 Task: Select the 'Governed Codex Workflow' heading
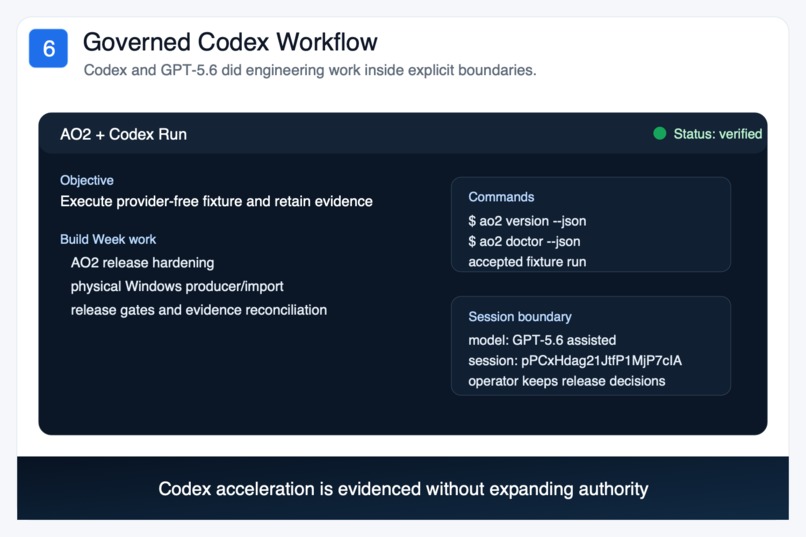click(x=230, y=42)
